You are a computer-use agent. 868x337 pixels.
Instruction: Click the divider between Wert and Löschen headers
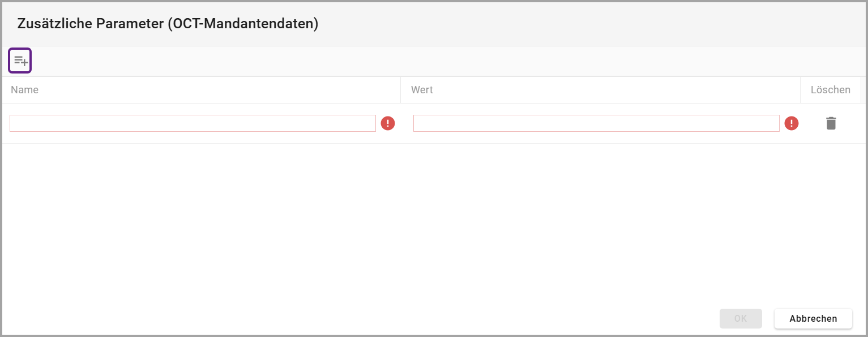[x=800, y=90]
